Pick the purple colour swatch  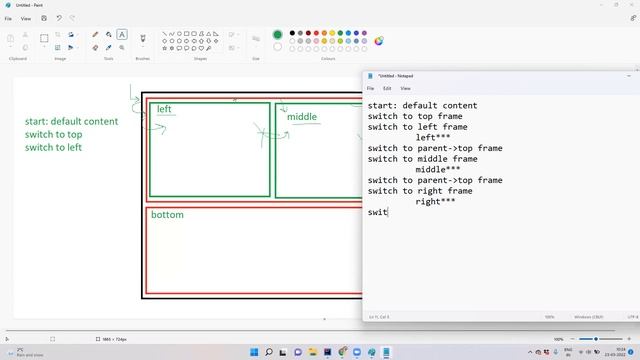click(364, 33)
